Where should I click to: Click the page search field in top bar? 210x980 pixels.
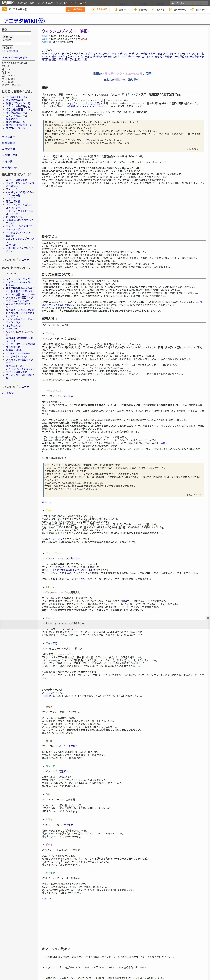pos(189,3)
